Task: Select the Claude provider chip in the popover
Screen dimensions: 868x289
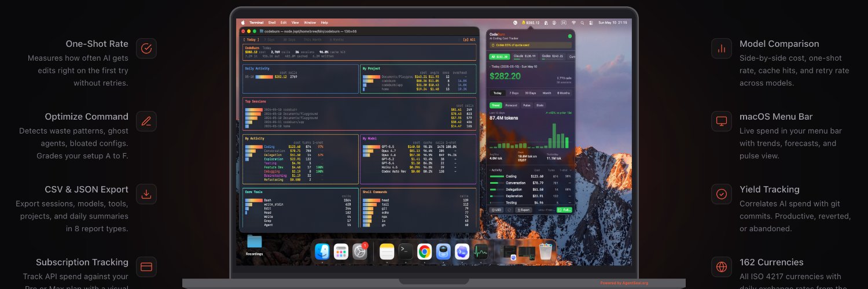Action: pyautogui.click(x=525, y=57)
